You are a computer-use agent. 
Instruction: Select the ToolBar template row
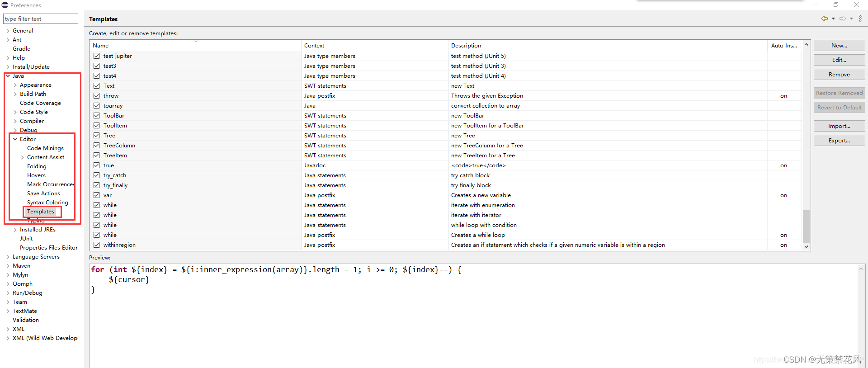(446, 116)
